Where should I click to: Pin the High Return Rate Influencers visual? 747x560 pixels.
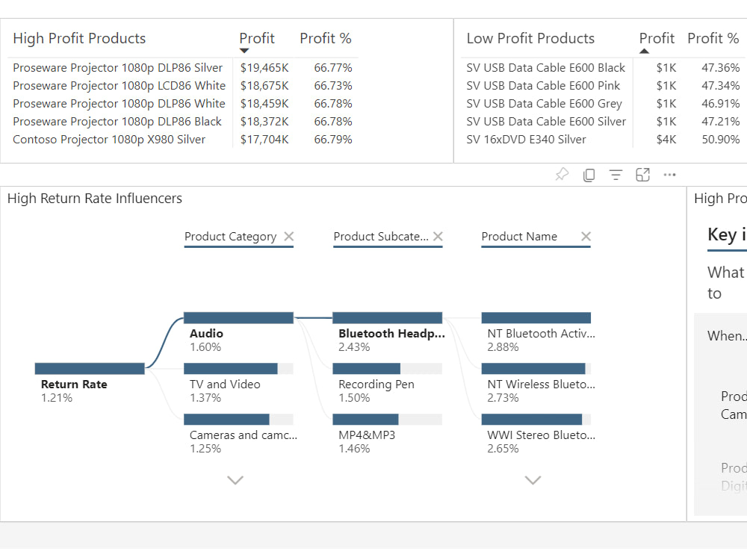click(x=562, y=174)
